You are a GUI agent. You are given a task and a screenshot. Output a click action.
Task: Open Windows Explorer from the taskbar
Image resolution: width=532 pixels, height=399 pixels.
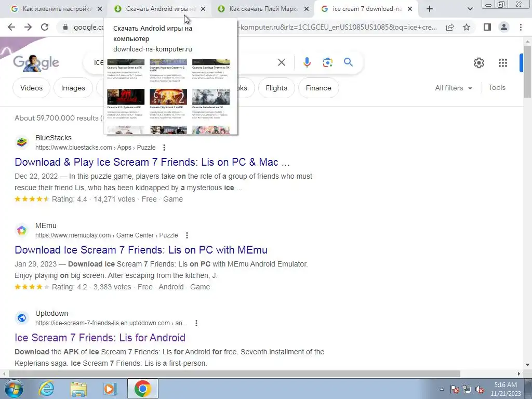pyautogui.click(x=78, y=389)
